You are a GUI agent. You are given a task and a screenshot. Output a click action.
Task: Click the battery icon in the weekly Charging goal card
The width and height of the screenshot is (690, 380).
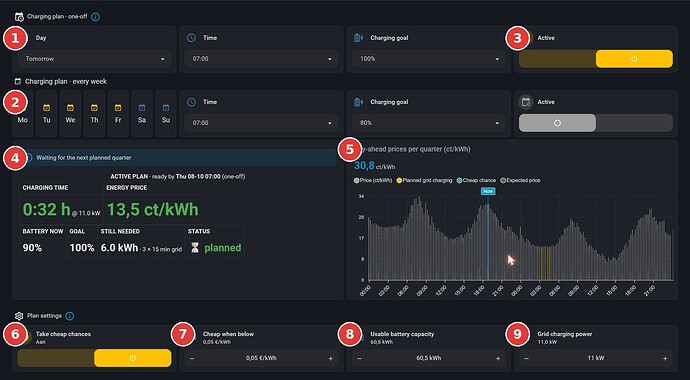click(359, 102)
